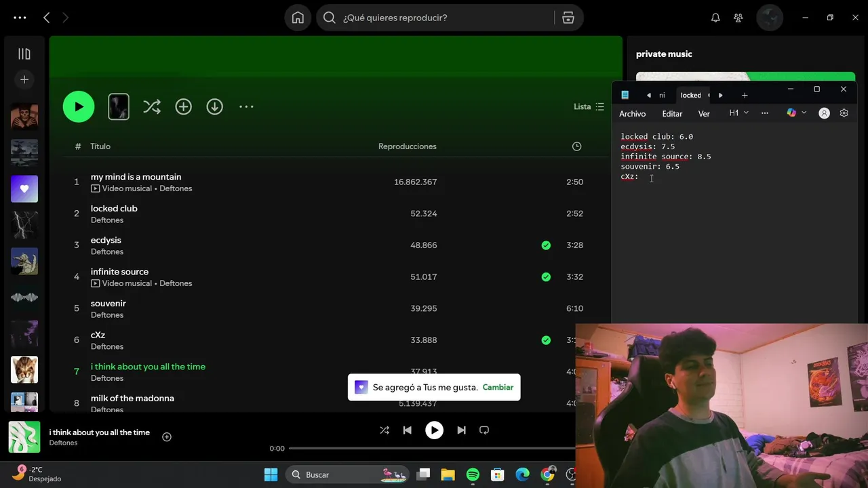Click Cambiar in the liked songs toast
The width and height of the screenshot is (868, 488).
click(x=498, y=387)
